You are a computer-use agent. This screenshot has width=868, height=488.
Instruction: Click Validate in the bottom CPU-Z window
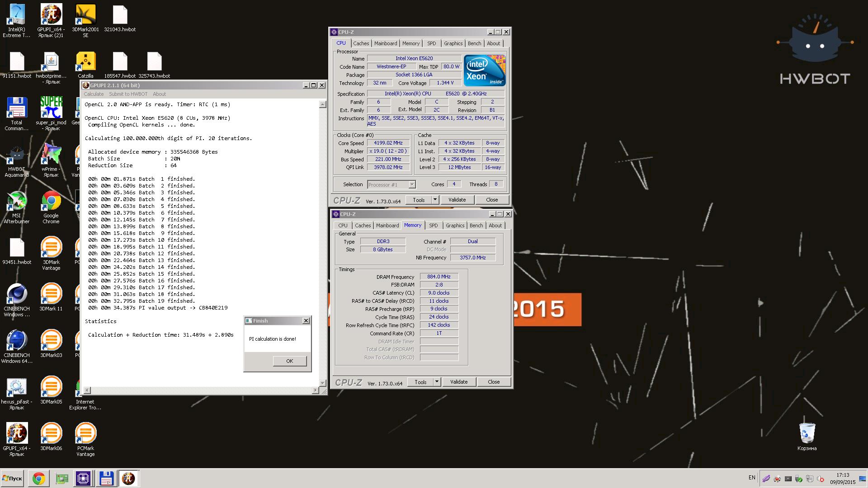(x=458, y=382)
